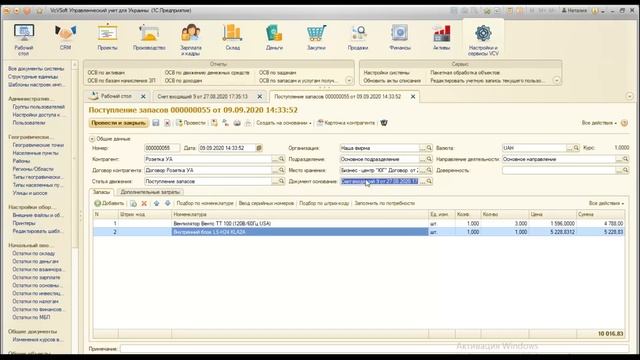
Task: Expand the Отчеты panel more arrow
Action: click(349, 80)
